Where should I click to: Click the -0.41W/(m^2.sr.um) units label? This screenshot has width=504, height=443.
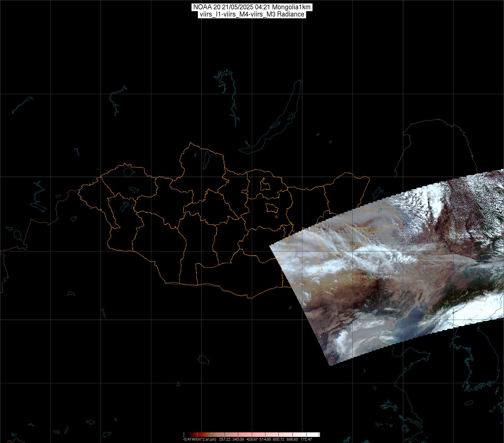(199, 439)
